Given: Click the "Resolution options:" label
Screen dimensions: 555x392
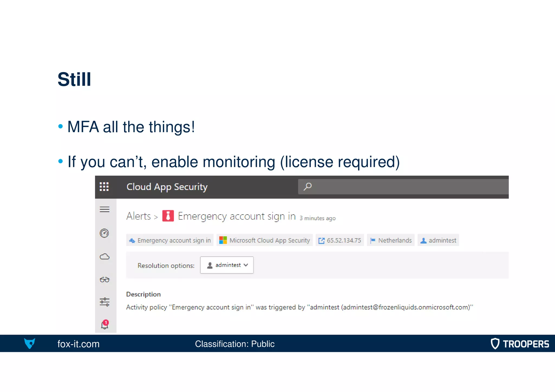Looking at the screenshot, I should pyautogui.click(x=166, y=266).
